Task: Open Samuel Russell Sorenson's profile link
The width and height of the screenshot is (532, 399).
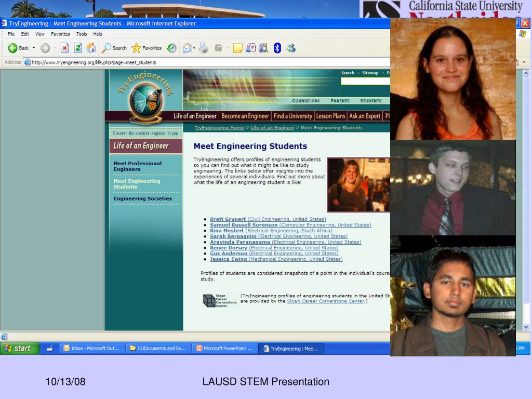Action: coord(290,225)
